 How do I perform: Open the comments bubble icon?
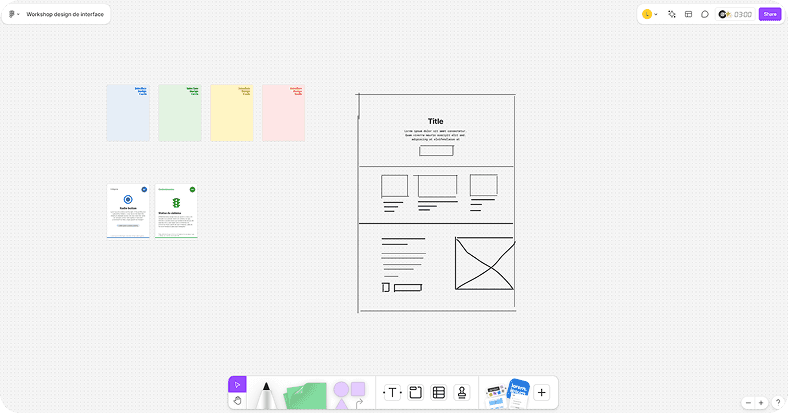pos(705,14)
